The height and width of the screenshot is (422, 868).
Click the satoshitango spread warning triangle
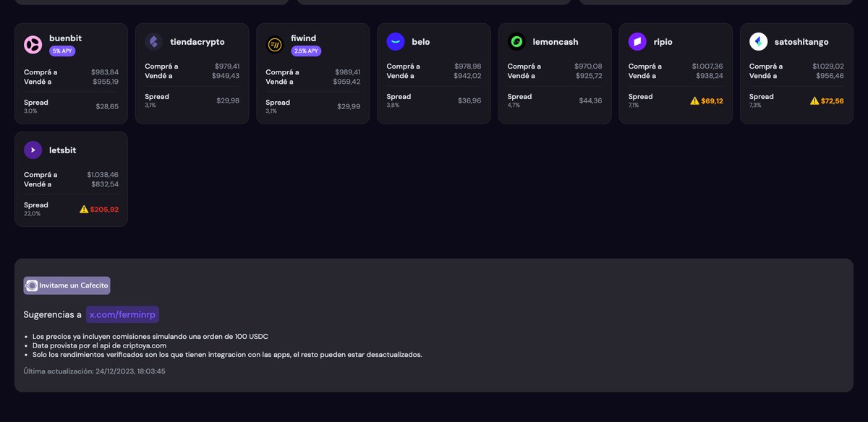814,101
